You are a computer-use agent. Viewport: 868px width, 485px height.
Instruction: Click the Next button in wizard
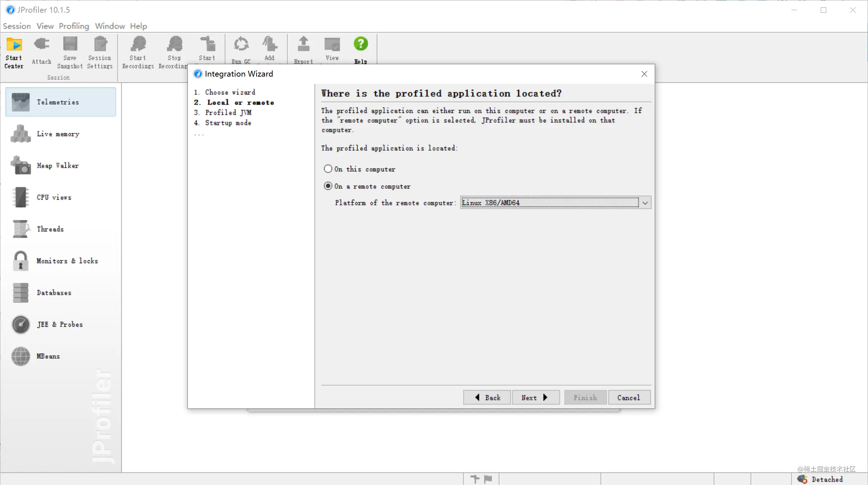[536, 398]
